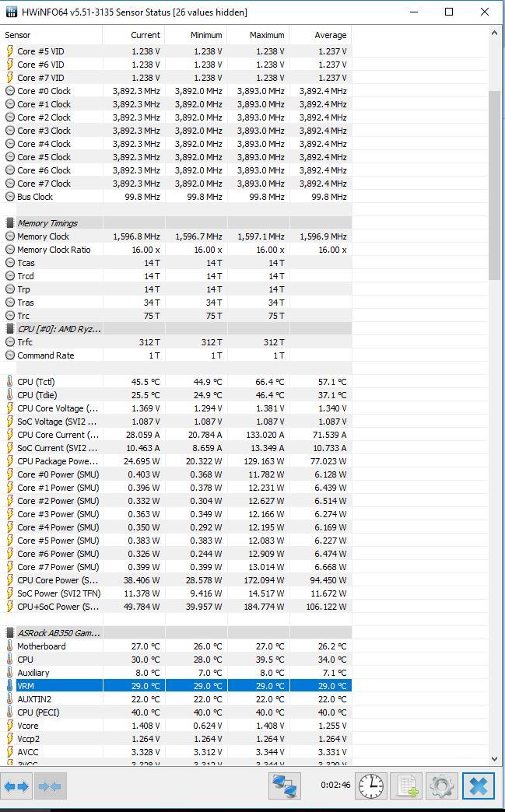This screenshot has height=812, width=505.
Task: Click the thermometer icon beside CPU (PECI)
Action: coord(9,712)
